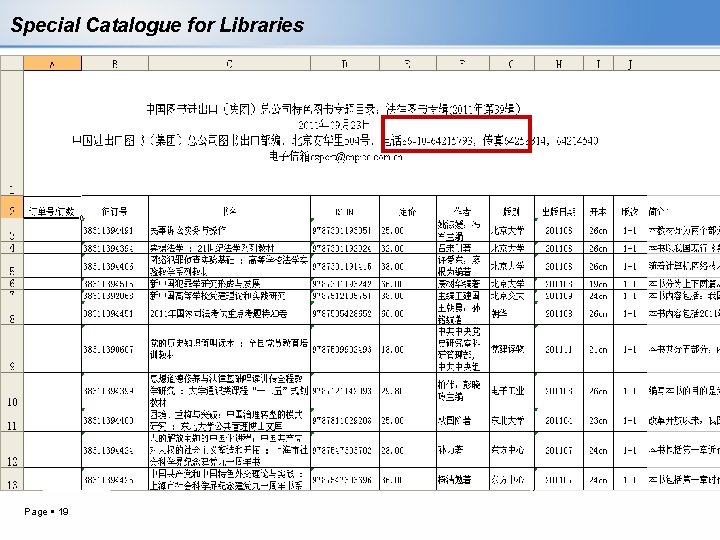
Task: Select the 201107 date cell in row 12
Action: [x=559, y=450]
